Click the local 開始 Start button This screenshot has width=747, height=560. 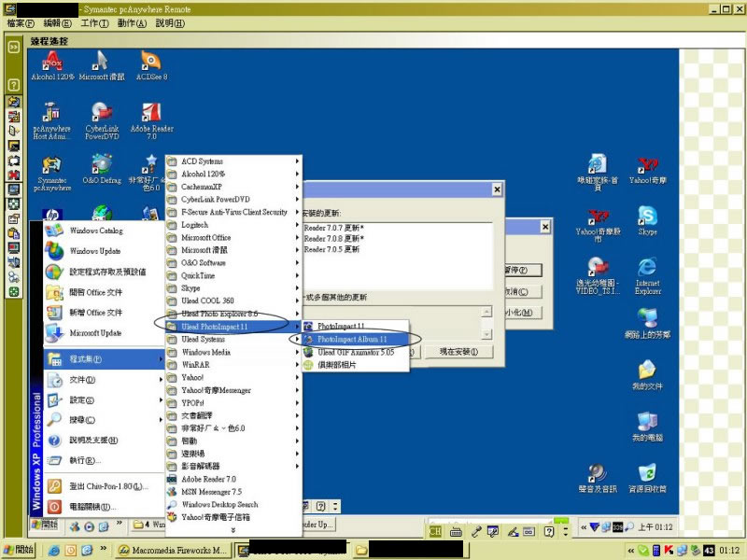pyautogui.click(x=20, y=550)
